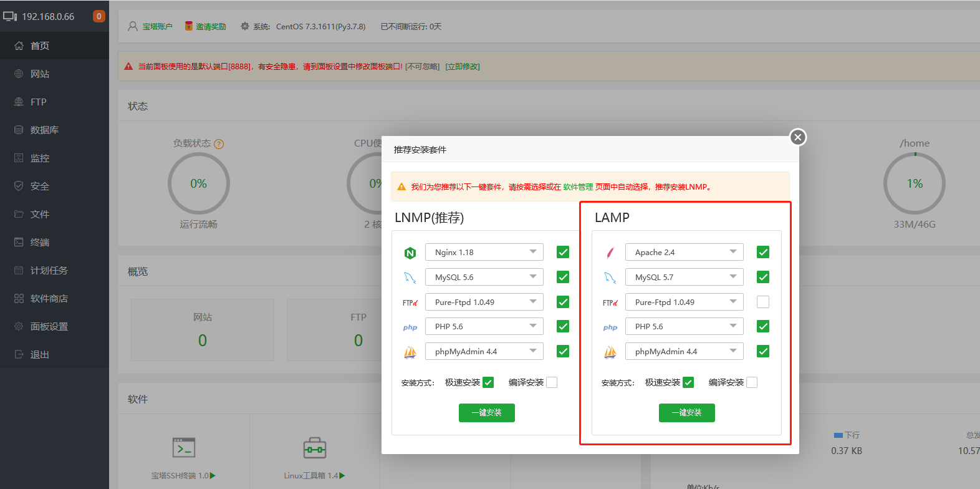Click the LAMP FTPd icon
The width and height of the screenshot is (980, 489).
coord(610,303)
